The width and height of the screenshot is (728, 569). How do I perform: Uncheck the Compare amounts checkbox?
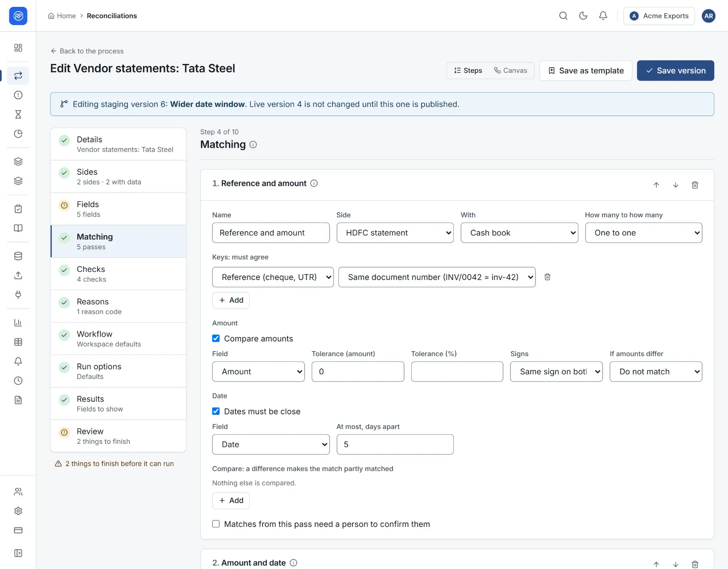pyautogui.click(x=216, y=338)
